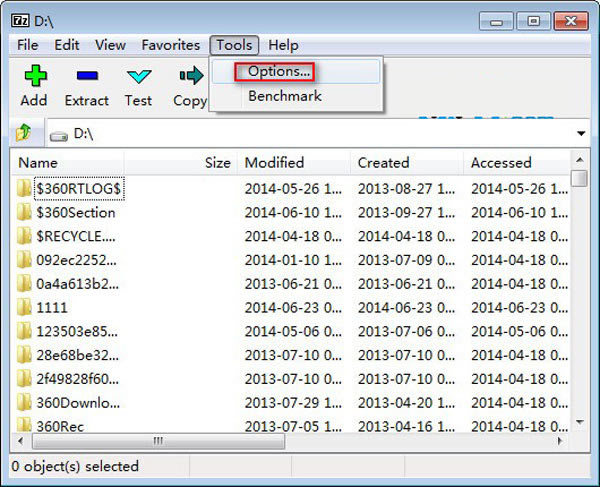
Task: Open the Favorites menu
Action: pyautogui.click(x=170, y=45)
